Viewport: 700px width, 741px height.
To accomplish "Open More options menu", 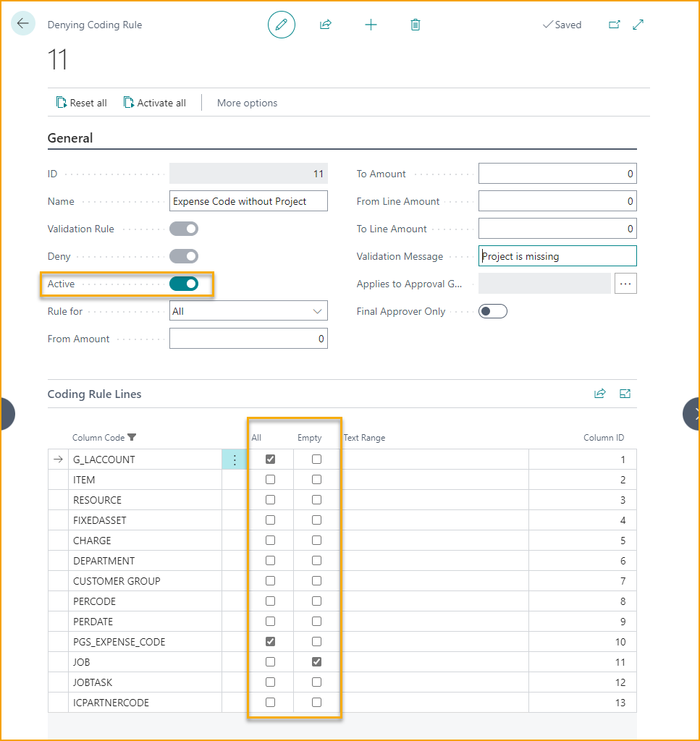I will tap(247, 103).
